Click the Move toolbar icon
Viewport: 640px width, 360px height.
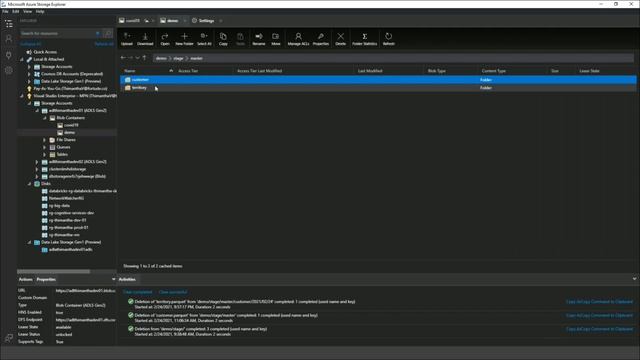point(276,39)
